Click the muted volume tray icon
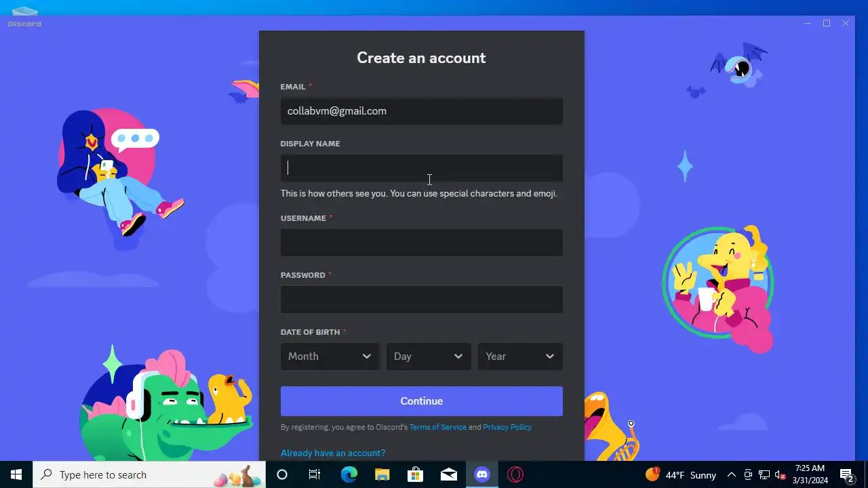Image resolution: width=868 pixels, height=488 pixels. [x=781, y=475]
